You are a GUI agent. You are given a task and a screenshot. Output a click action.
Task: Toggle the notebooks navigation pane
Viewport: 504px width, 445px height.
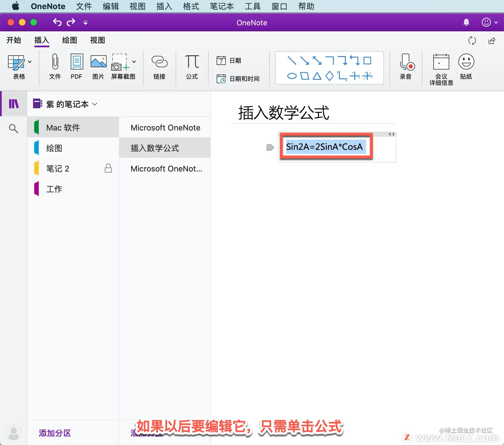14,104
